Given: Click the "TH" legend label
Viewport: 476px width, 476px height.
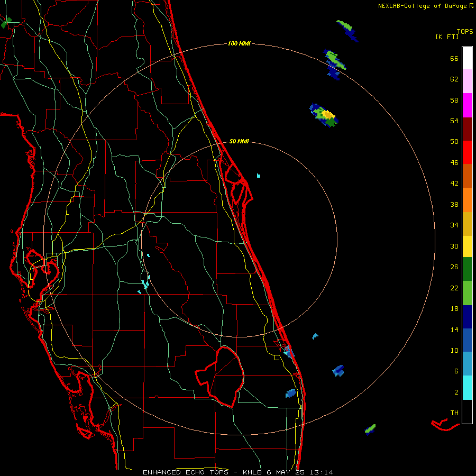Looking at the screenshot, I should click(454, 413).
